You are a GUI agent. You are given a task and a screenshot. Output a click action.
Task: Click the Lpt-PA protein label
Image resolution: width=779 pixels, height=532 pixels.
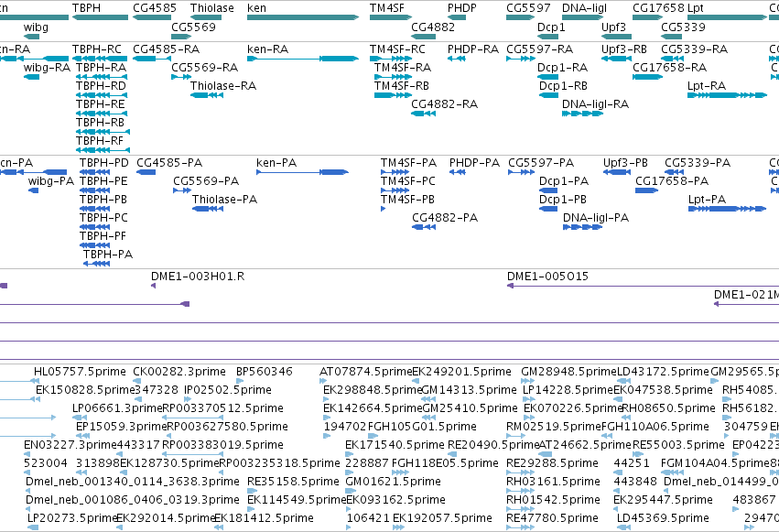(x=708, y=200)
